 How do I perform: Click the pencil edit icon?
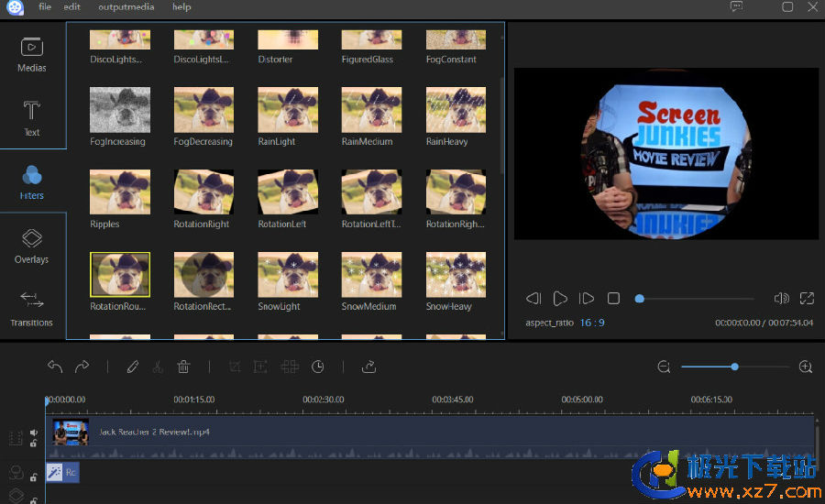click(x=133, y=367)
